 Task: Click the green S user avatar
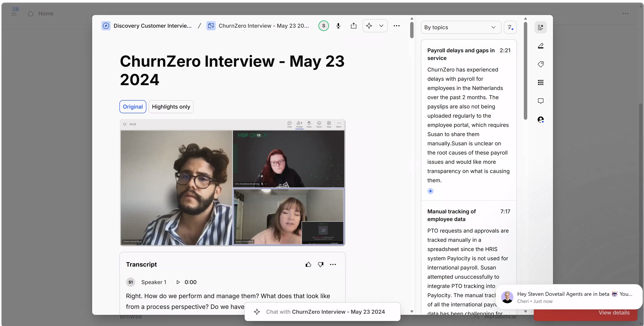click(324, 26)
